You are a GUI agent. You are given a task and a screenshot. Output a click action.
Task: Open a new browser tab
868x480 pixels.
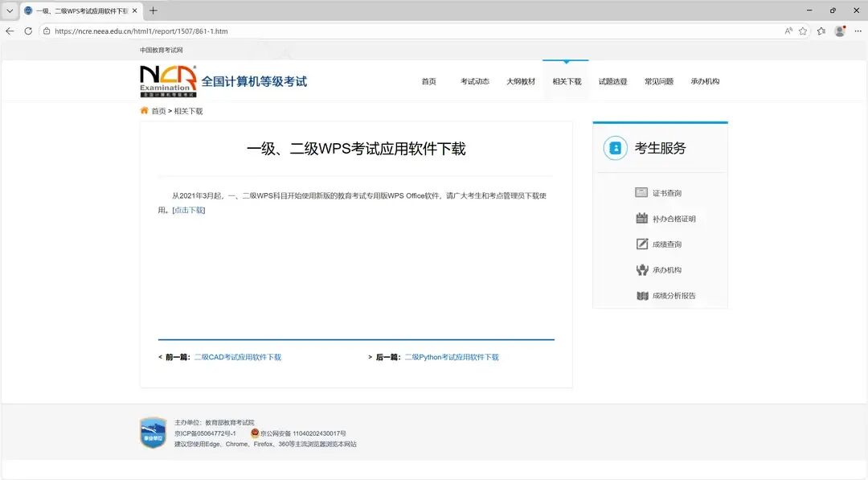(x=154, y=10)
